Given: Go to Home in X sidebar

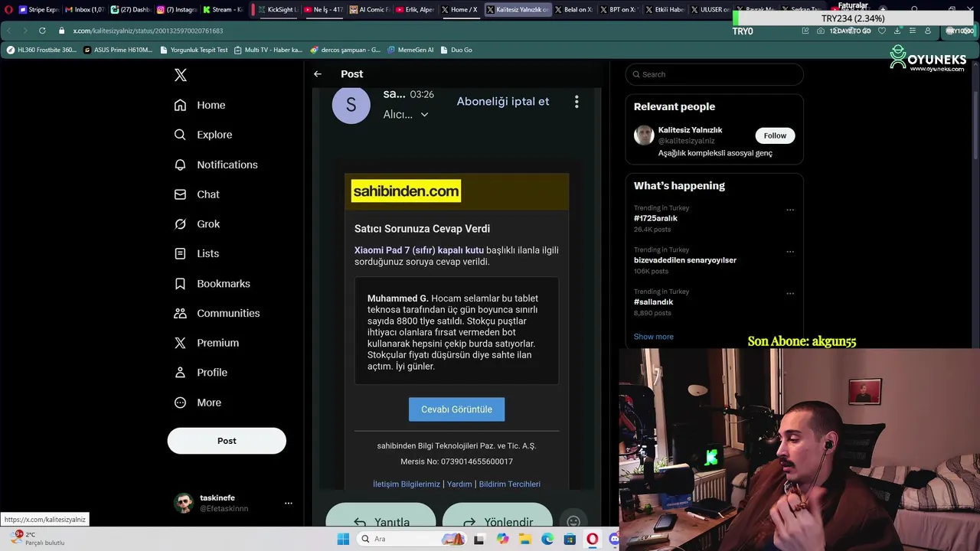Looking at the screenshot, I should (x=200, y=105).
